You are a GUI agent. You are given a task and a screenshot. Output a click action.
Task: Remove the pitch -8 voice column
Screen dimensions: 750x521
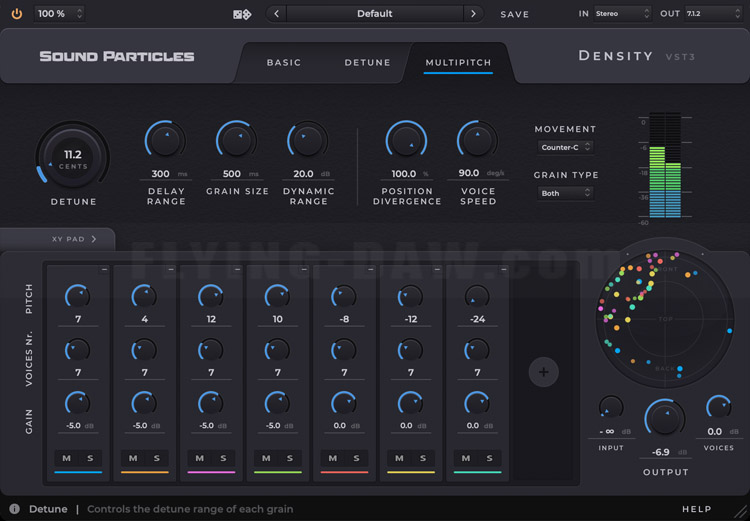[370, 270]
